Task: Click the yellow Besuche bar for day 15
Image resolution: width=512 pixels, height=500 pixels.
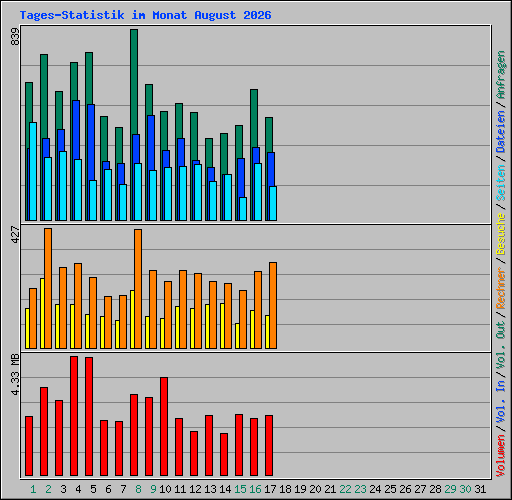Action: coord(237,336)
